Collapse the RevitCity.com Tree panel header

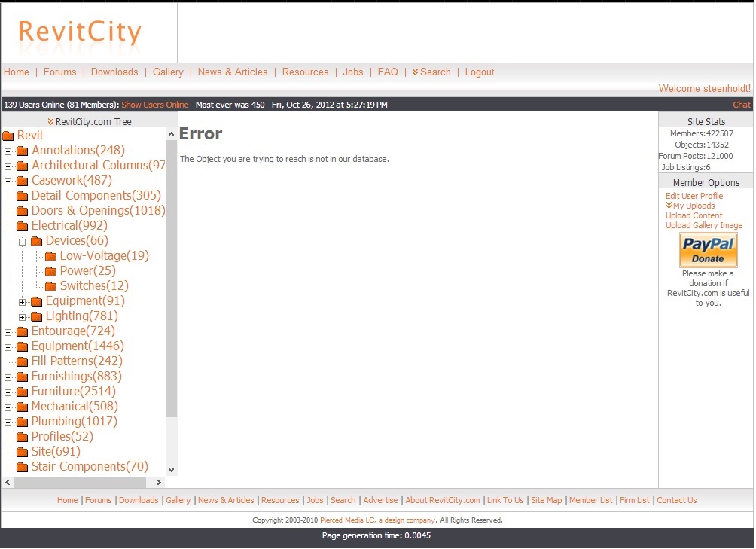coord(89,121)
